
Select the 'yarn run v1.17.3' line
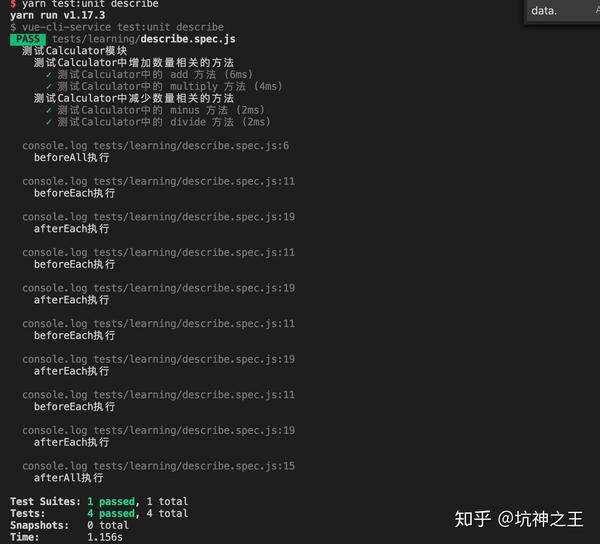pos(57,15)
